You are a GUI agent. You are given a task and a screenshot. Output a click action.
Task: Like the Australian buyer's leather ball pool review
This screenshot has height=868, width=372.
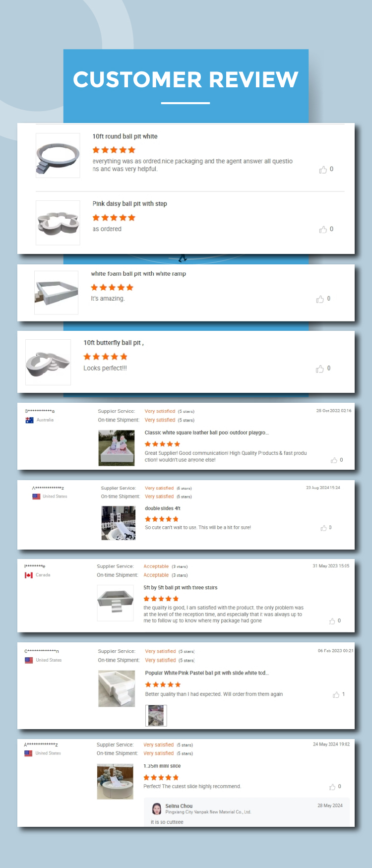click(334, 460)
